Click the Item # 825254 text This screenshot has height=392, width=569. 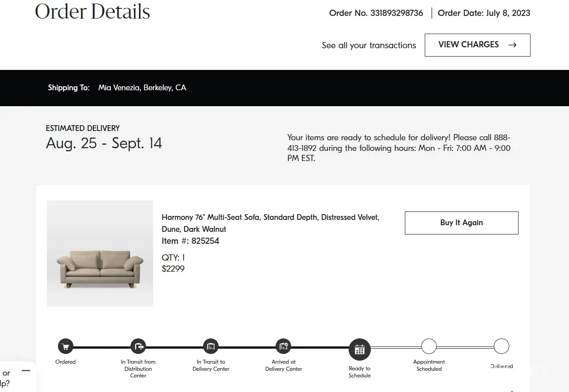tap(190, 241)
